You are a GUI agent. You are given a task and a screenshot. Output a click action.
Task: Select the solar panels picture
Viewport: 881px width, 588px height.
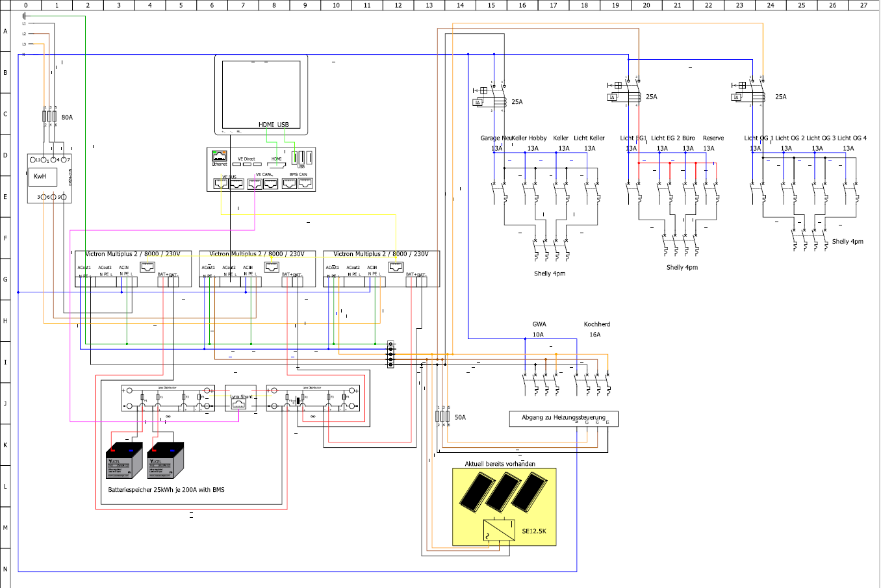(504, 492)
